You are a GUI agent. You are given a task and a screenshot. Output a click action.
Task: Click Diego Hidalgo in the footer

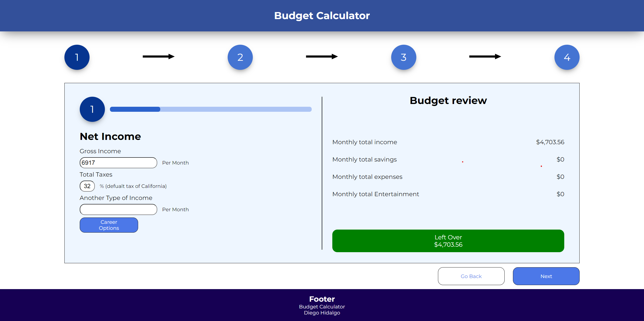pos(322,313)
